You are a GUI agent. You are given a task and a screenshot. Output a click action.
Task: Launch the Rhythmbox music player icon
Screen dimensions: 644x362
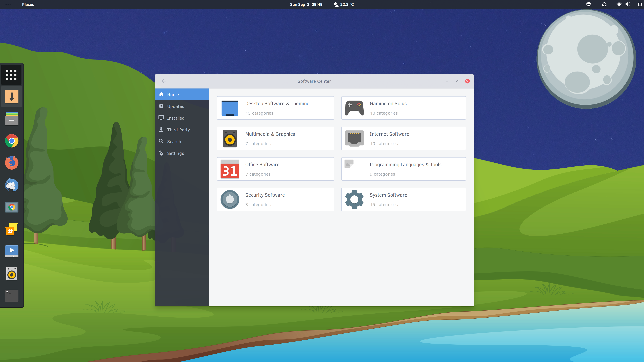click(x=12, y=273)
